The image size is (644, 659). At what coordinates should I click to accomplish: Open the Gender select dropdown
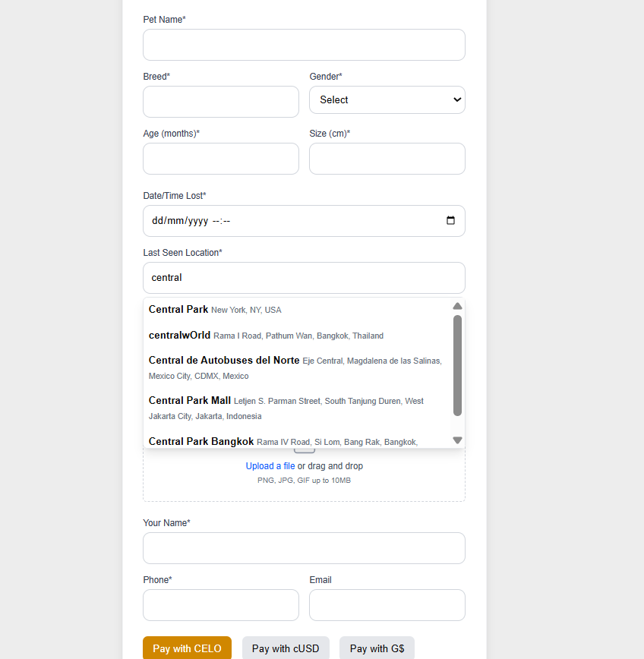click(x=387, y=100)
